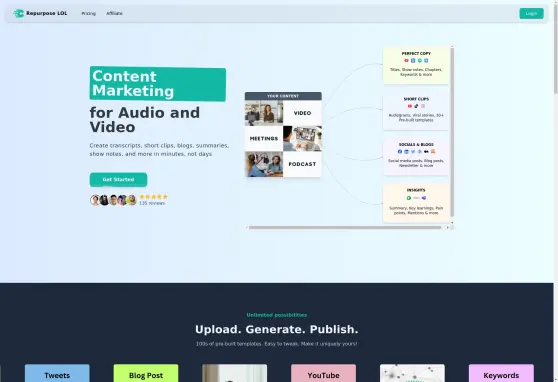Viewport: 558px width, 382px height.
Task: Click the Repurpose LOL logo icon
Action: 18,14
